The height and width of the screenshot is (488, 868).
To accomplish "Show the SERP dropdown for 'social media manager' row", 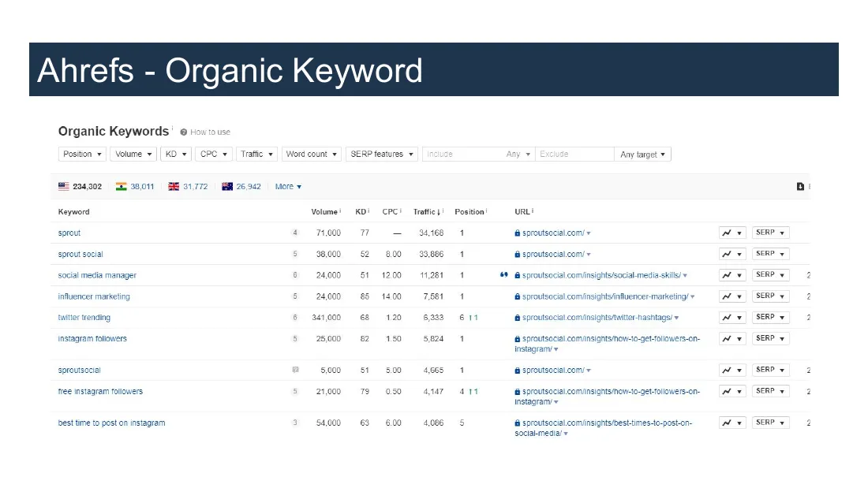I will coord(771,275).
